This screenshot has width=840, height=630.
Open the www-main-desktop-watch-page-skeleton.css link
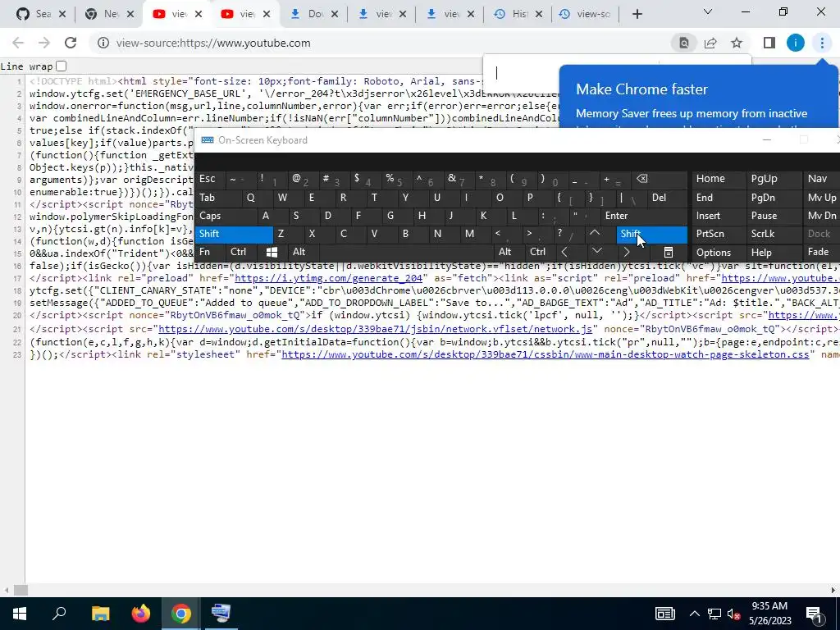546,354
